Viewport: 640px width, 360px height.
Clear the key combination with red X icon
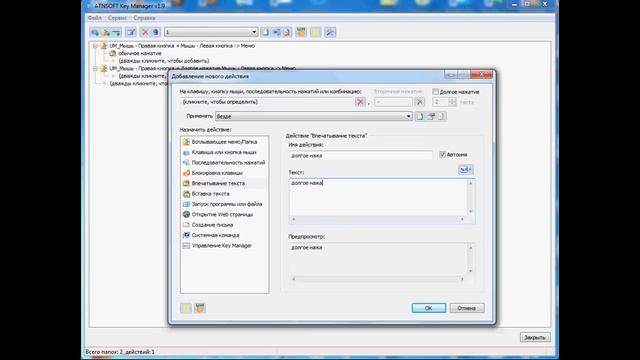[x=360, y=102]
